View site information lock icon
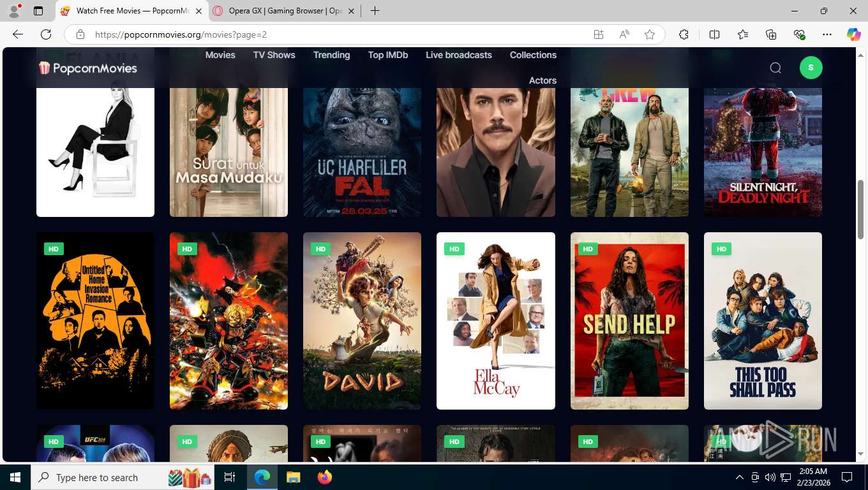 (80, 34)
